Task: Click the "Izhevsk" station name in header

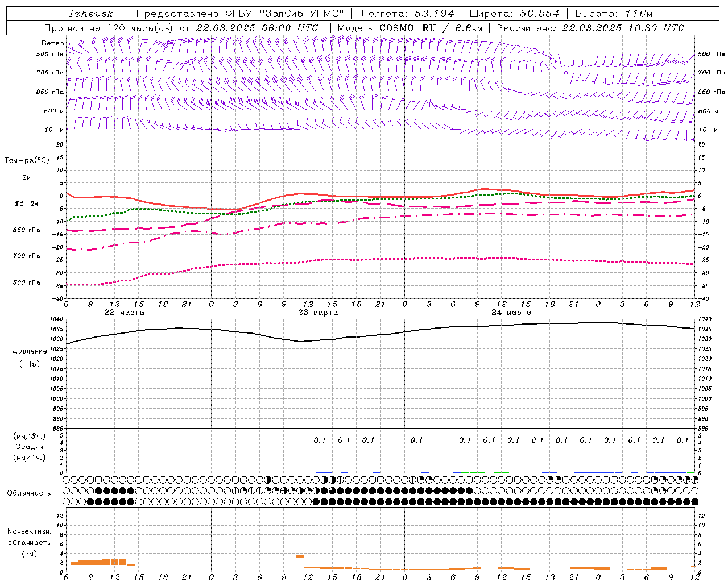Action: pyautogui.click(x=91, y=14)
